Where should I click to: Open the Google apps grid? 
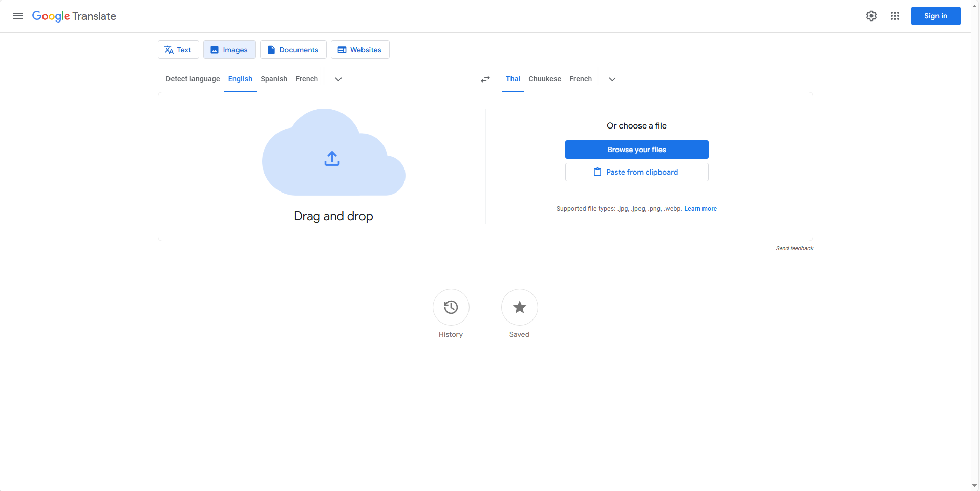tap(895, 16)
